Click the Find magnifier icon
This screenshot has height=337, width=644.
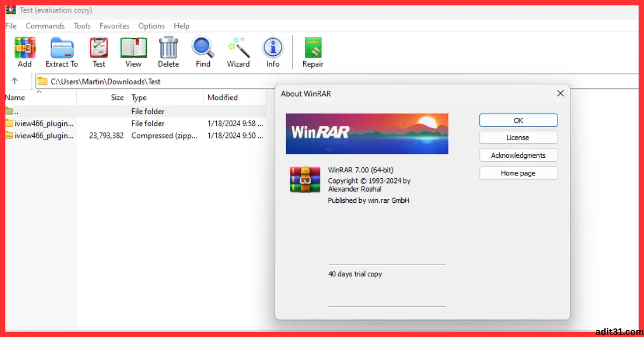click(203, 48)
